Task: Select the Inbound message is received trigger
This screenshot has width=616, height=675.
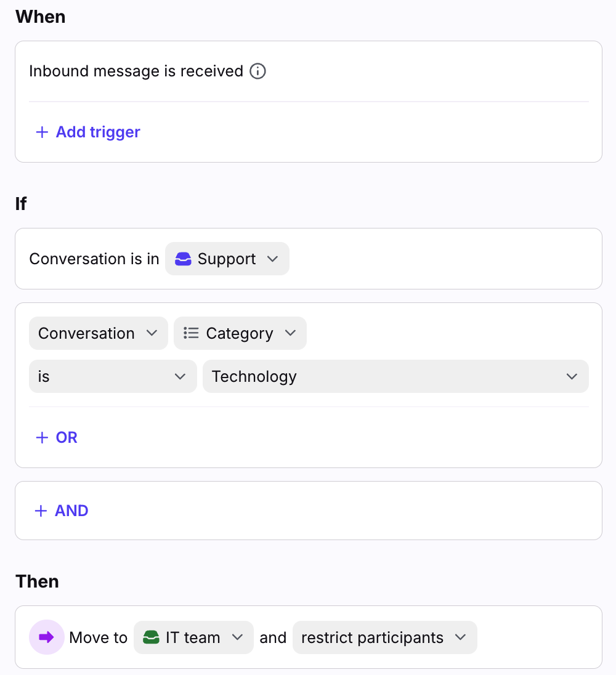Action: coord(136,71)
